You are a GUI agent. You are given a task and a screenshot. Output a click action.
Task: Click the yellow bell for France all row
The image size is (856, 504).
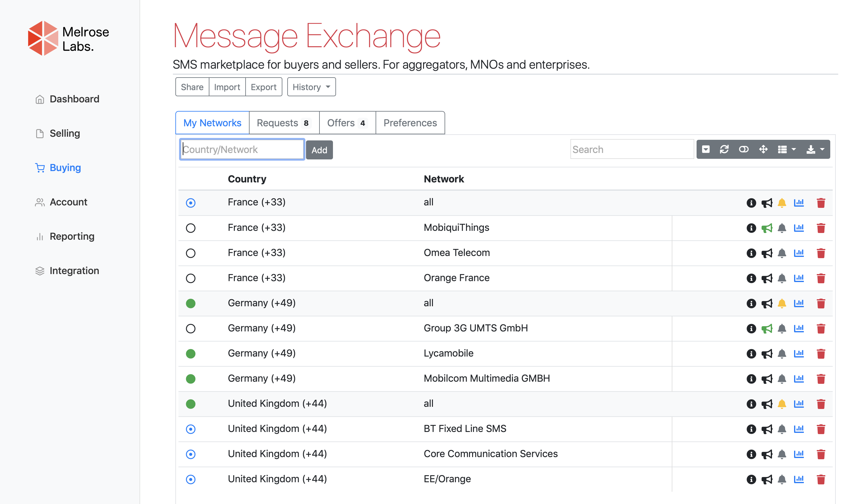click(x=781, y=203)
